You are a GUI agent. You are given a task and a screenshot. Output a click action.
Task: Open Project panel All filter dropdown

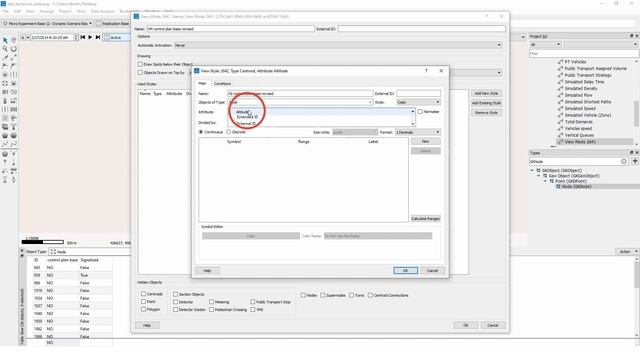tap(545, 44)
